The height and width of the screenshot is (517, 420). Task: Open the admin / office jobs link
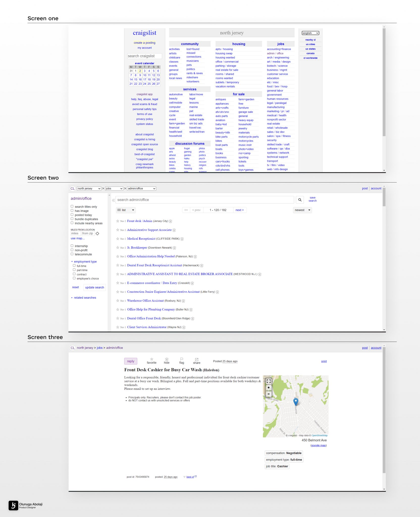coord(275,53)
